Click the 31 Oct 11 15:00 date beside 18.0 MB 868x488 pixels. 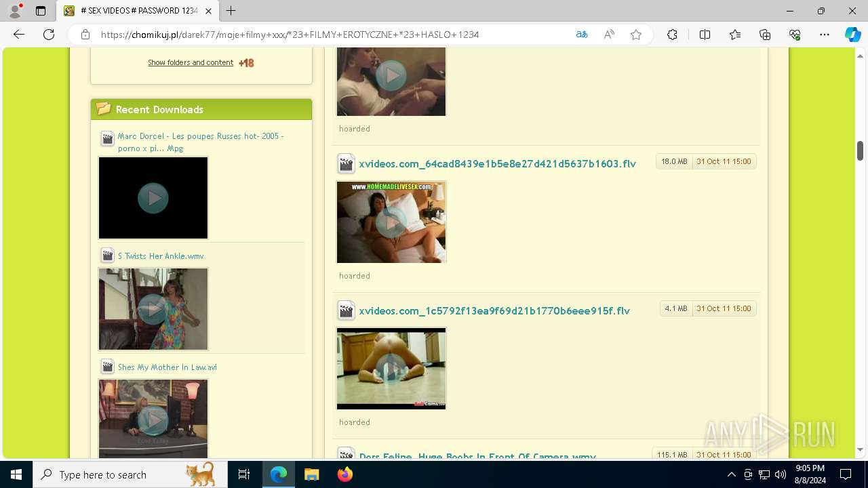click(x=724, y=161)
